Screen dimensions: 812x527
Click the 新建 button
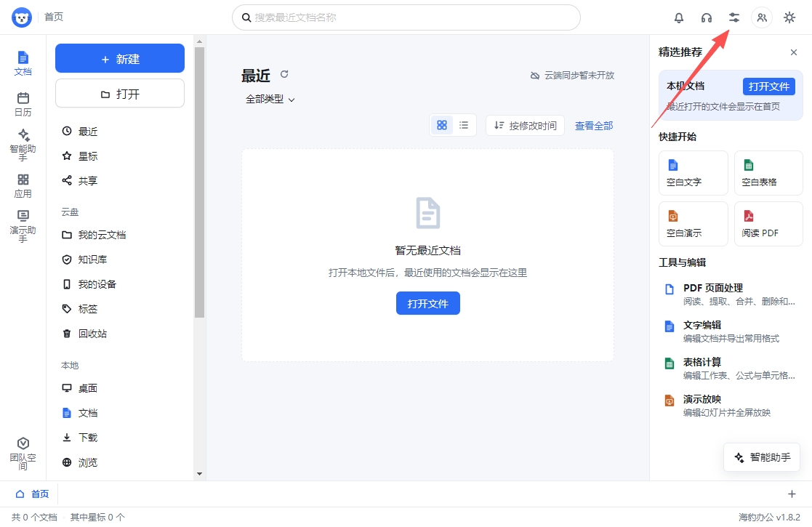(120, 58)
